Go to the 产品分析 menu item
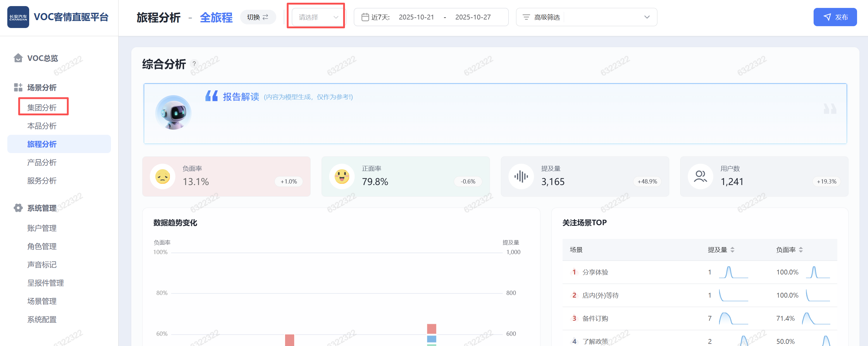Image resolution: width=868 pixels, height=346 pixels. [42, 163]
